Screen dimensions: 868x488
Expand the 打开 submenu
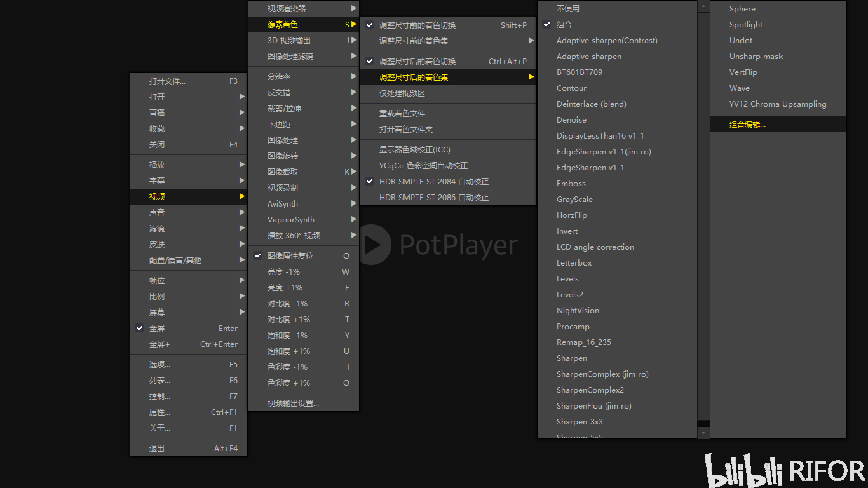pos(189,97)
